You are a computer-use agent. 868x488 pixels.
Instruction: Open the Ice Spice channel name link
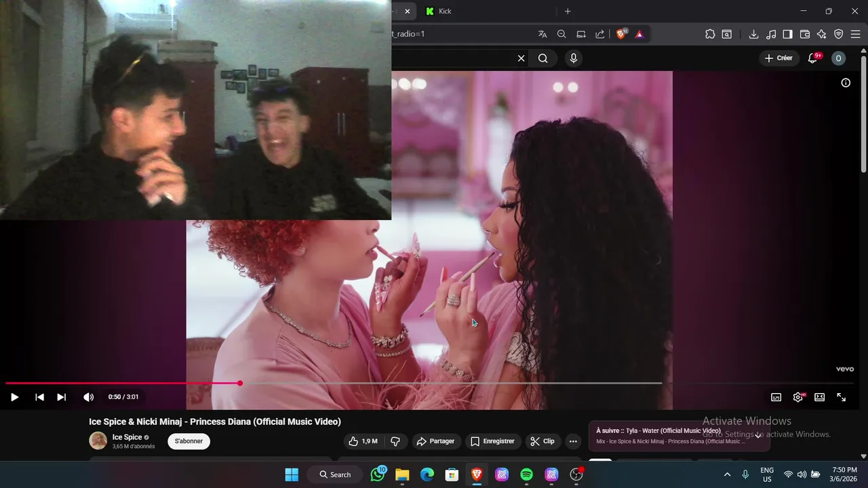127,437
